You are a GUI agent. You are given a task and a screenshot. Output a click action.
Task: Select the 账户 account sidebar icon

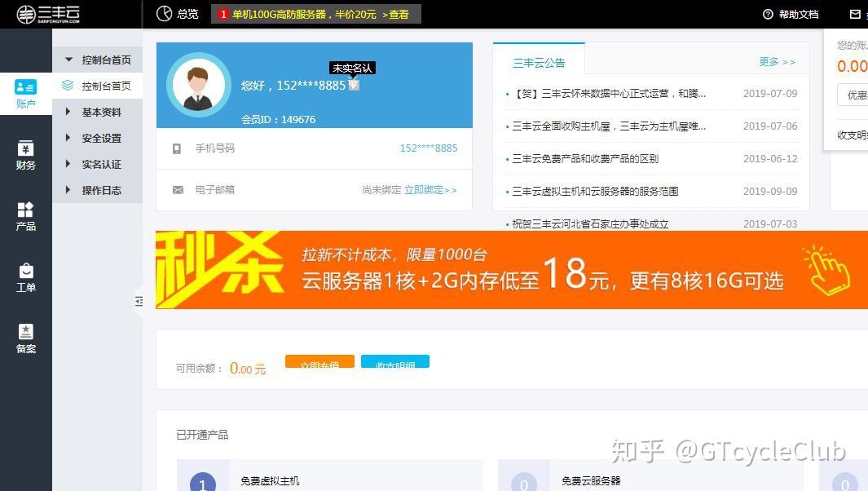click(x=25, y=93)
